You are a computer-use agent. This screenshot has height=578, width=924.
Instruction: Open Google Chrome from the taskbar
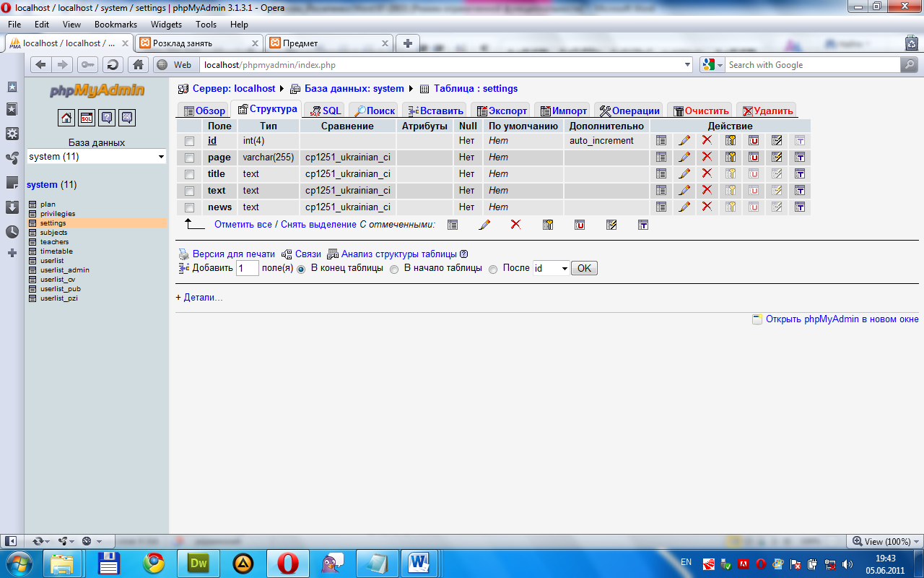click(x=153, y=562)
